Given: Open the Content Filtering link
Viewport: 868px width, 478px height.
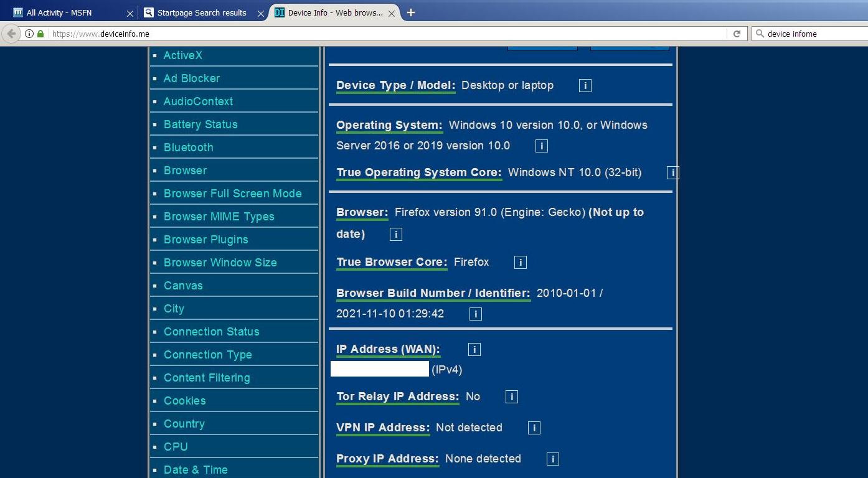Looking at the screenshot, I should point(207,378).
